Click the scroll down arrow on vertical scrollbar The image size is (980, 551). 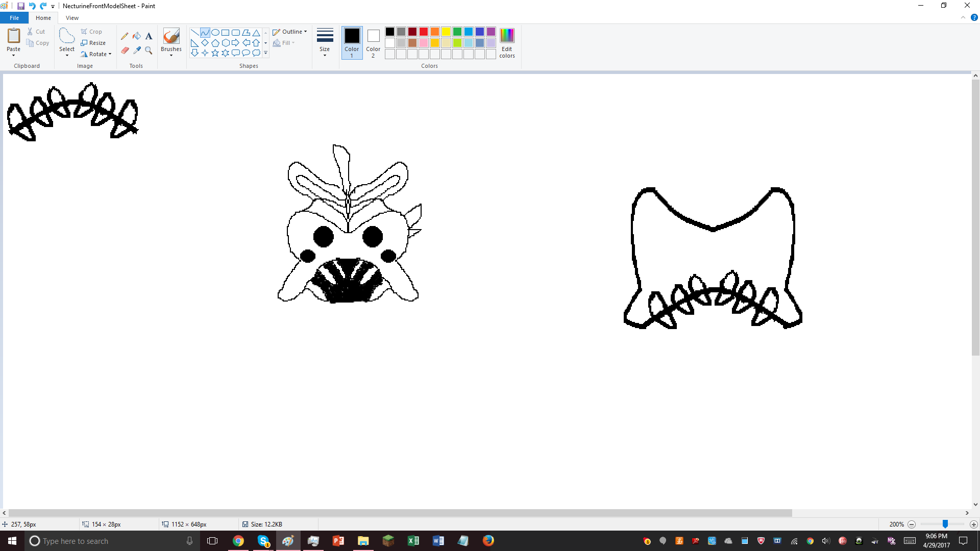(975, 505)
